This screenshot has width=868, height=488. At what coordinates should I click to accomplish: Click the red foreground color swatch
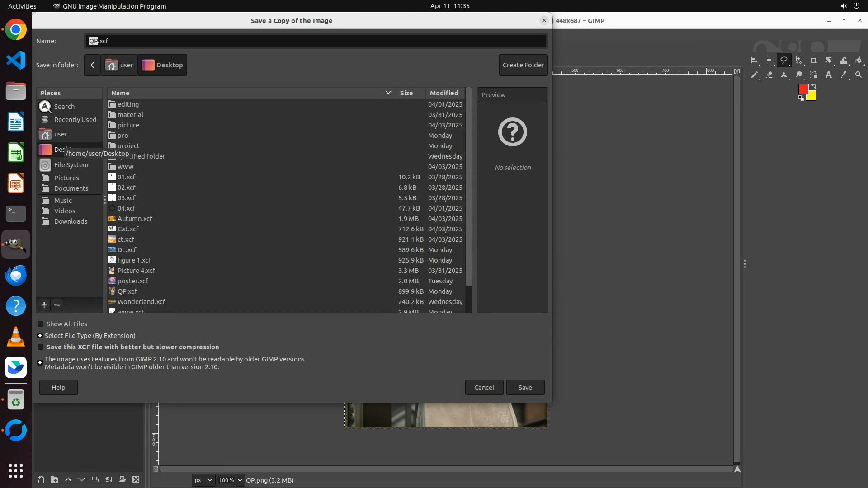tap(803, 89)
